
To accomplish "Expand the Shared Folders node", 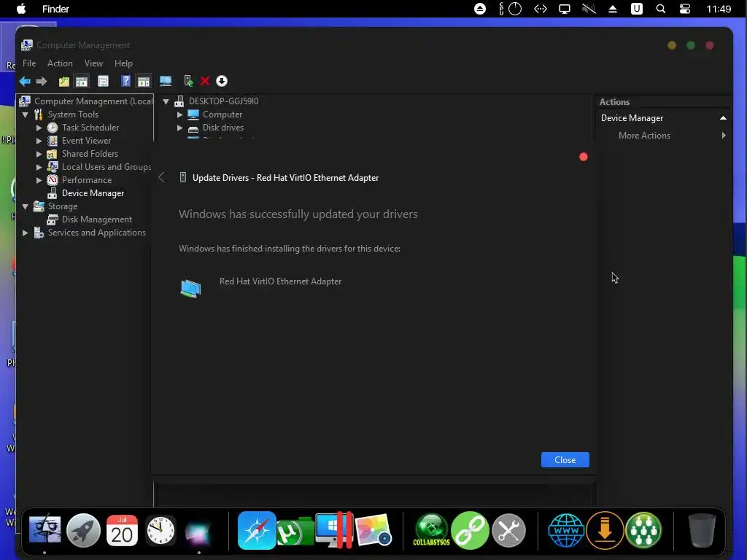I will [x=39, y=154].
